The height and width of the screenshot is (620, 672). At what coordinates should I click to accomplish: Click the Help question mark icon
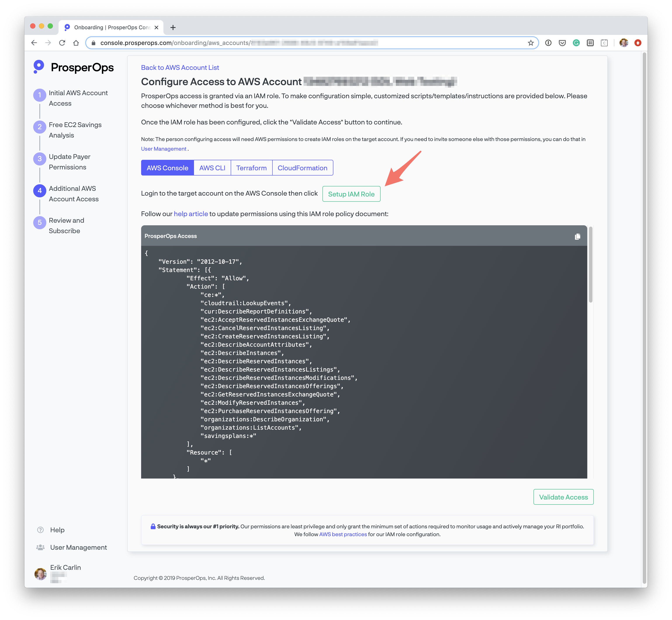point(40,530)
